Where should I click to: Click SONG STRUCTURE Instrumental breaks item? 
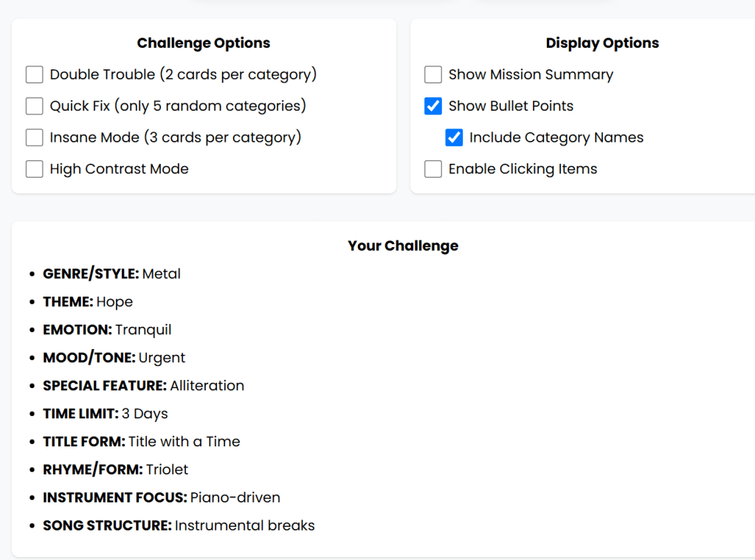click(x=179, y=526)
